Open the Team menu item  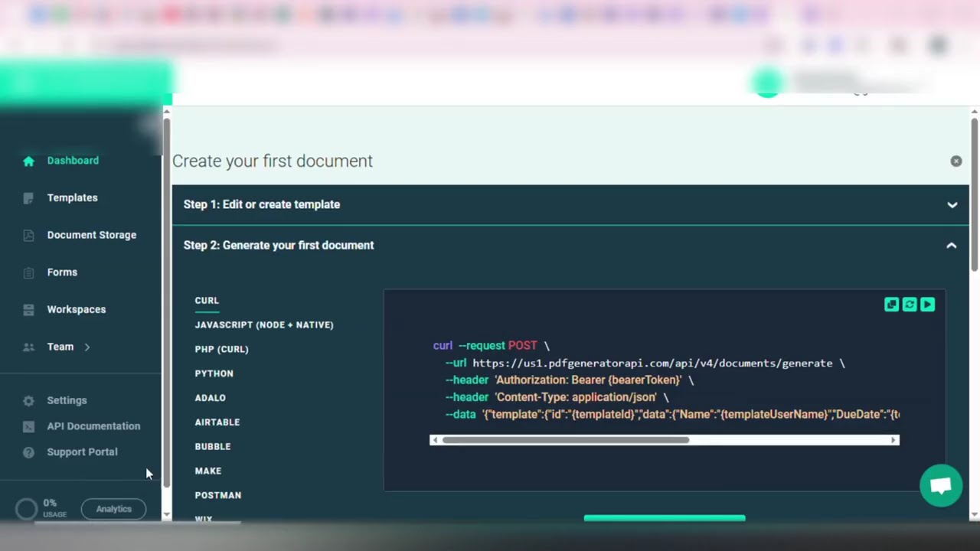point(60,347)
